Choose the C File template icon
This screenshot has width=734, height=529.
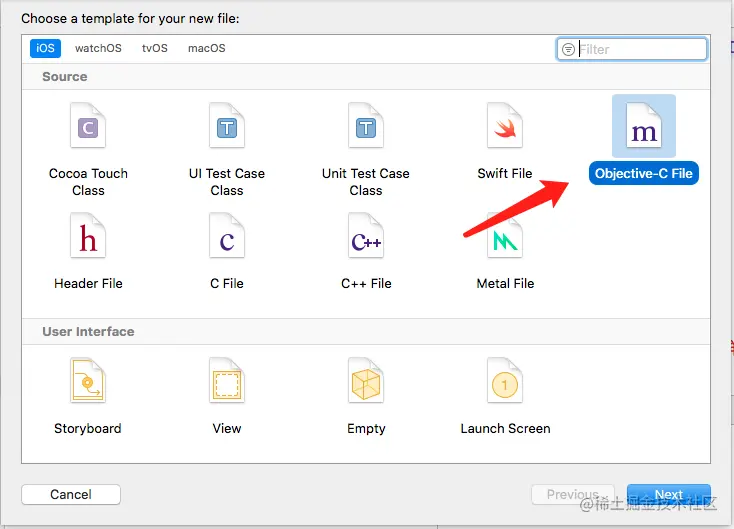click(x=227, y=235)
